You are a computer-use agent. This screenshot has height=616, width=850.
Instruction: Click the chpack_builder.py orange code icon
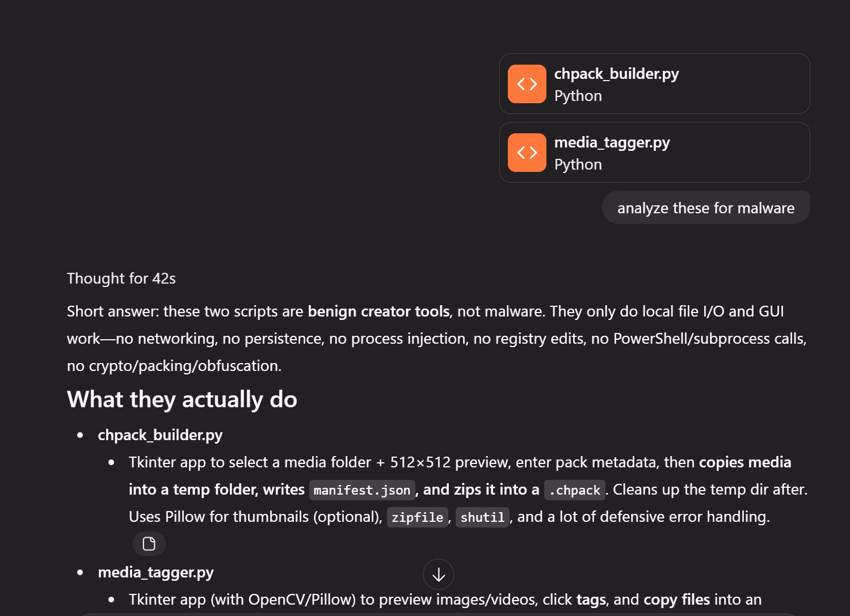point(527,84)
